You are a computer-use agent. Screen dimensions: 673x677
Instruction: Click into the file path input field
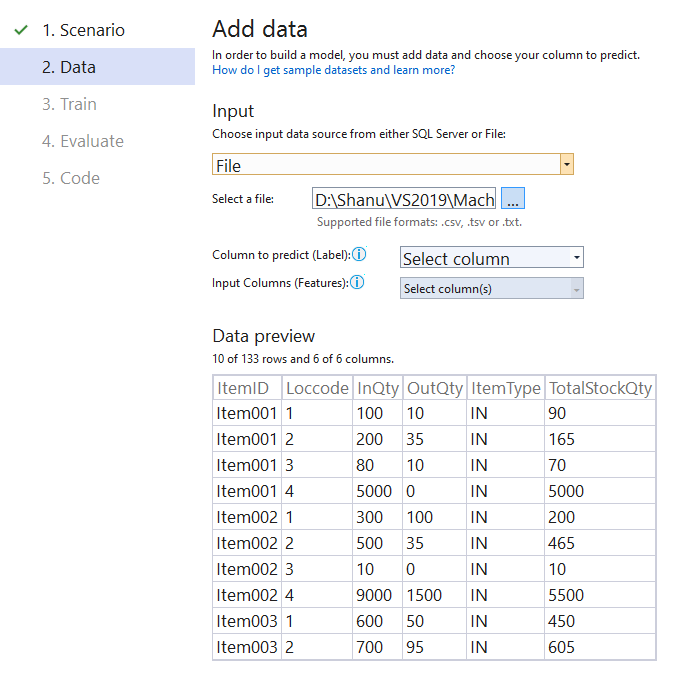404,199
